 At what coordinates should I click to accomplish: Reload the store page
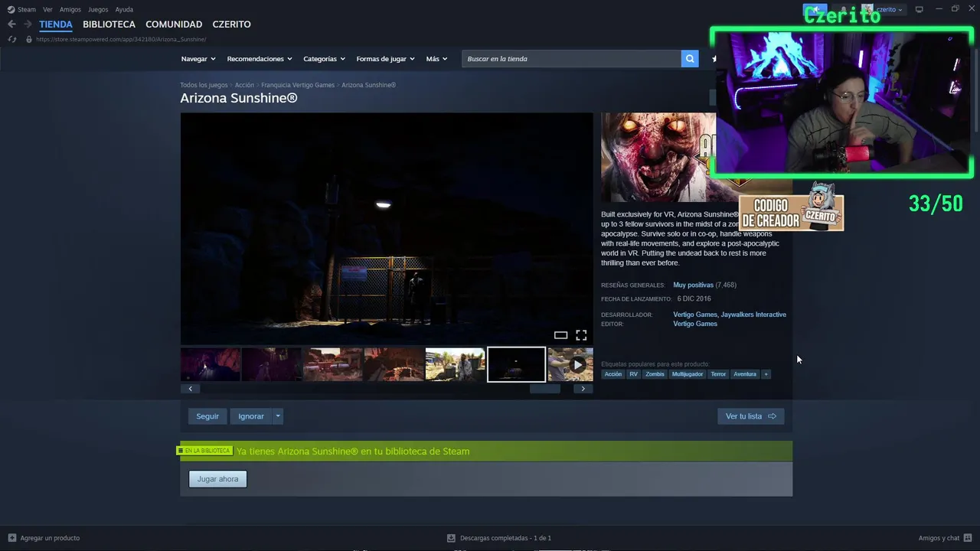click(x=11, y=39)
